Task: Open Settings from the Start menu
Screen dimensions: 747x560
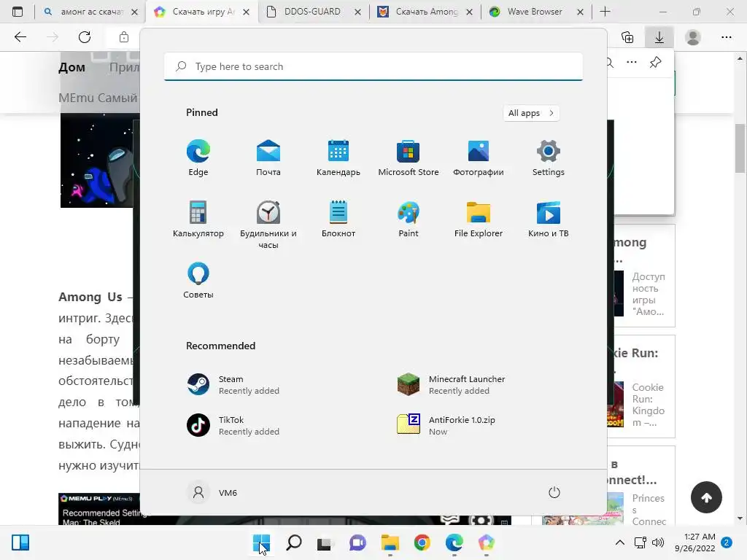Action: pyautogui.click(x=549, y=158)
